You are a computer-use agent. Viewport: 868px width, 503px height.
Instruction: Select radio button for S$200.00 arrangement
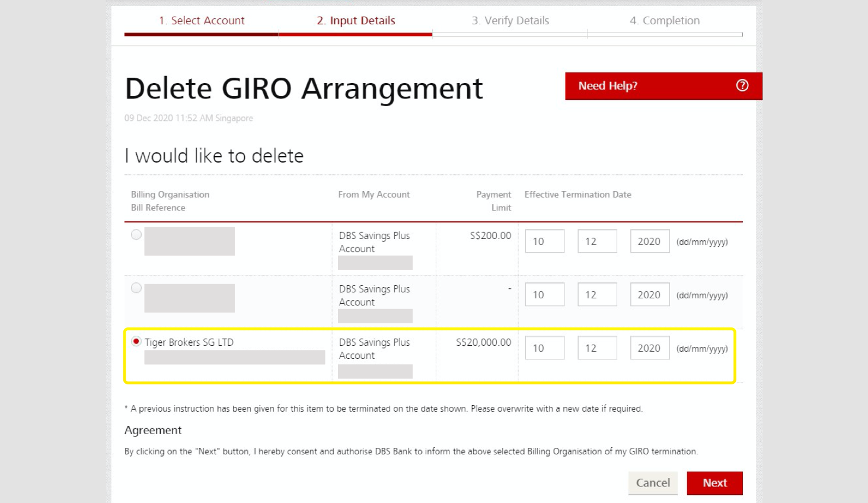136,234
